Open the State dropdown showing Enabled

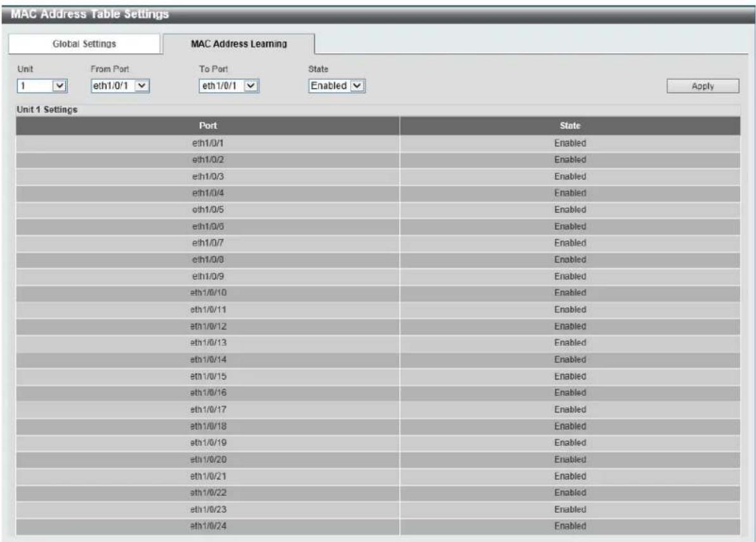[337, 86]
